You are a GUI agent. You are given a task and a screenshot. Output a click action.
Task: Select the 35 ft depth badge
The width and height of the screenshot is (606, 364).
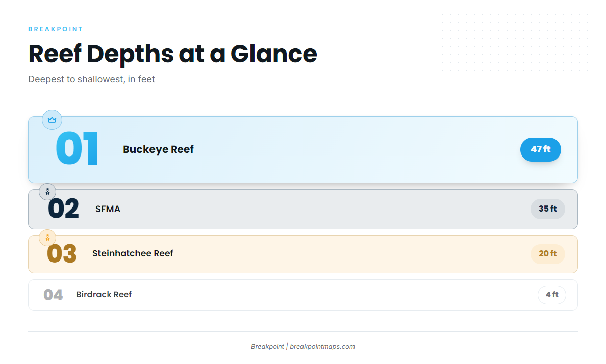(548, 209)
